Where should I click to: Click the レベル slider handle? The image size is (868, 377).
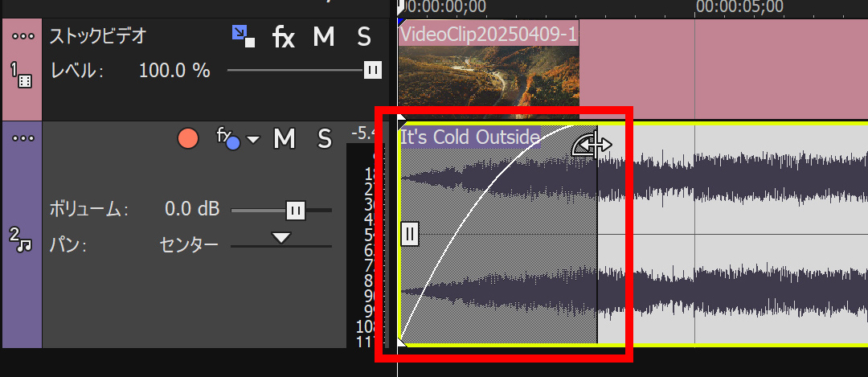pyautogui.click(x=373, y=70)
